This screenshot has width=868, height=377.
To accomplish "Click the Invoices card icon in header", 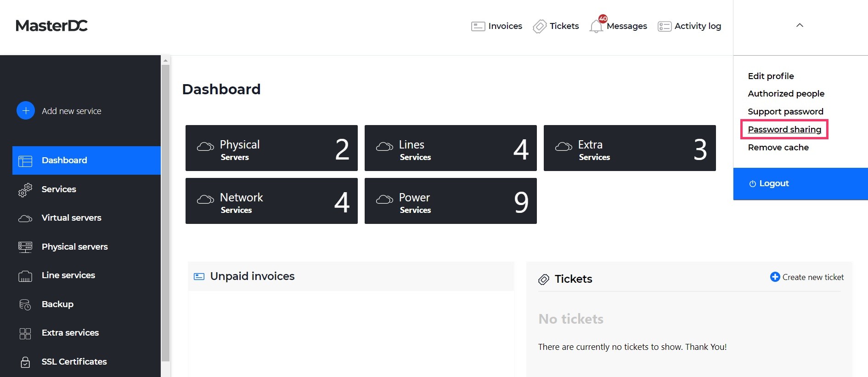I will [x=478, y=26].
